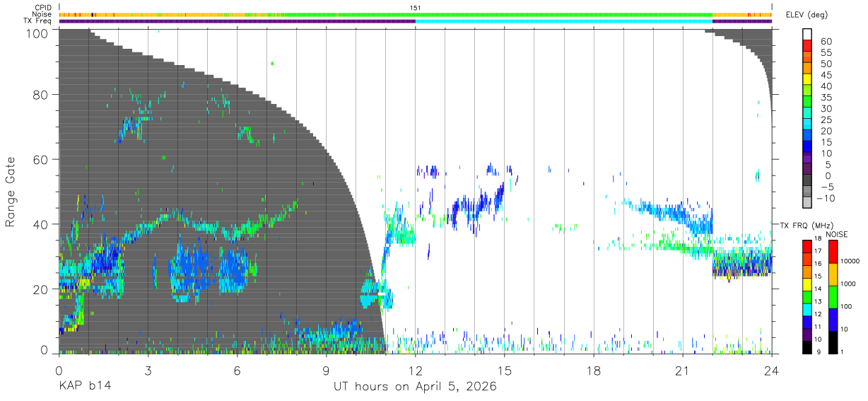This screenshot has height=401, width=868.
Task: Select the red segment of the ELEV color bar
Action: point(807,45)
